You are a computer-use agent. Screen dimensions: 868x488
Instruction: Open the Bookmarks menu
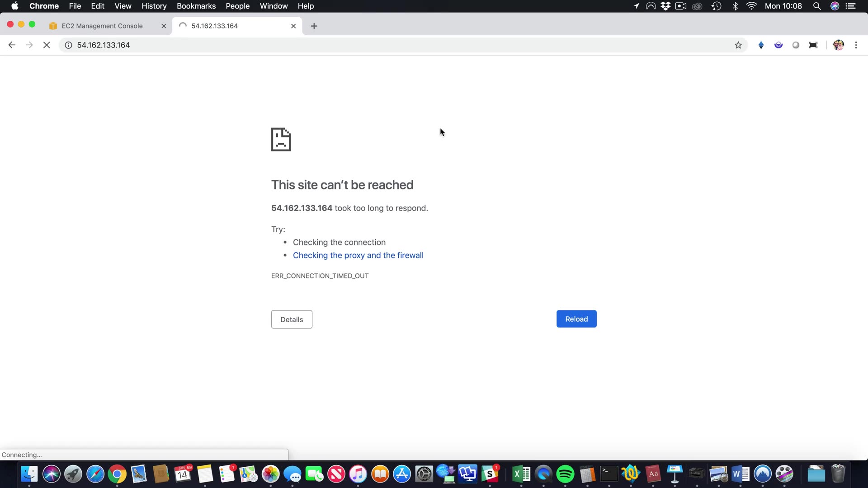[196, 6]
